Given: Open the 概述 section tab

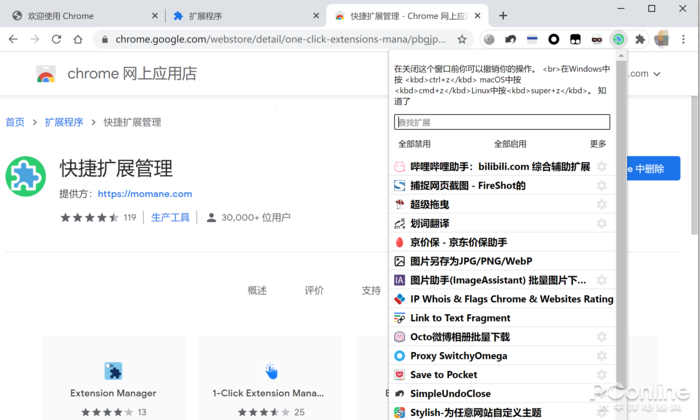Looking at the screenshot, I should (x=257, y=291).
